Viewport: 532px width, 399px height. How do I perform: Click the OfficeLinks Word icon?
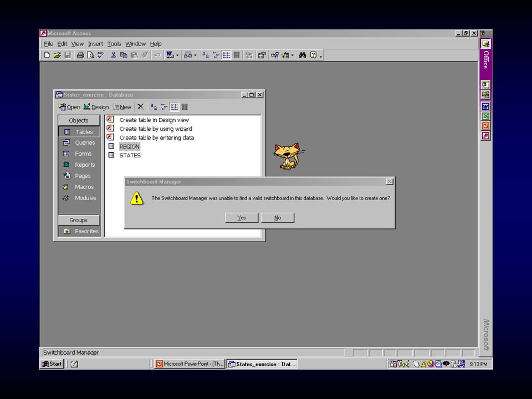pos(170,55)
